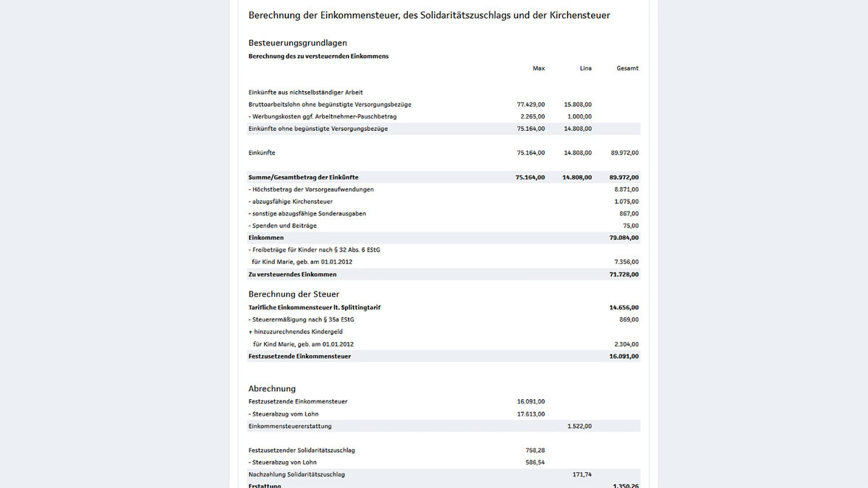Select "Einkünfte aus nichtselbständiger Arbeit" line
868x488 pixels.
pos(306,93)
